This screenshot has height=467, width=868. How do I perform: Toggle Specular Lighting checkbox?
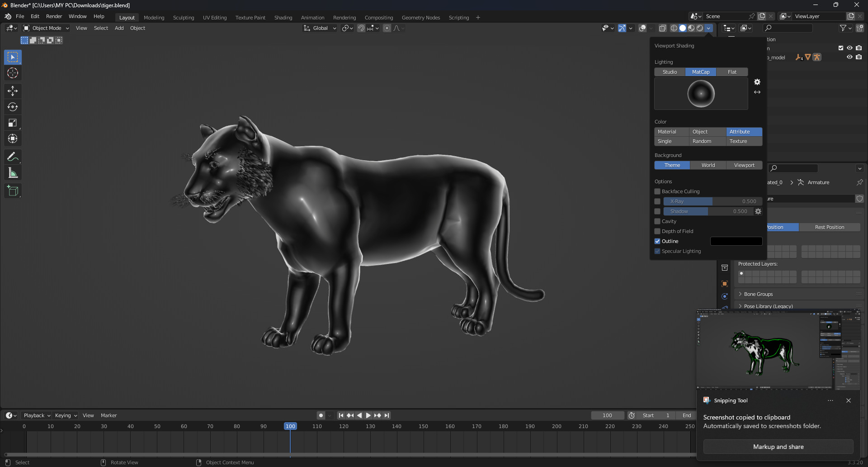(657, 251)
